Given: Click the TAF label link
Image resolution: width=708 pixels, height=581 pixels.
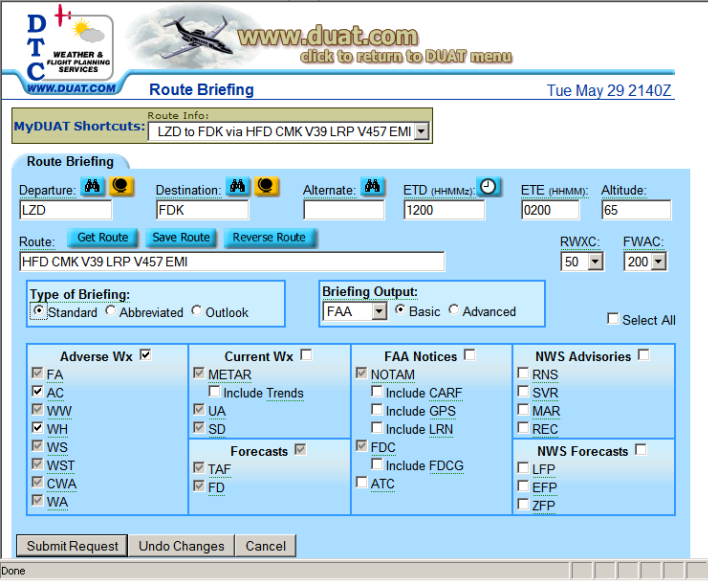Looking at the screenshot, I should (219, 469).
